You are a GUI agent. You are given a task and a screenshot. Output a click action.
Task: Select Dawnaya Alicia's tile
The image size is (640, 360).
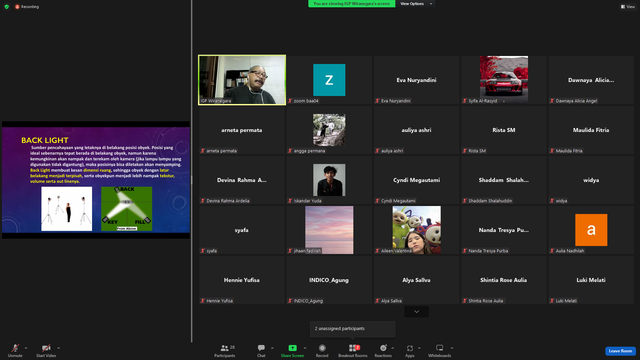(x=591, y=80)
